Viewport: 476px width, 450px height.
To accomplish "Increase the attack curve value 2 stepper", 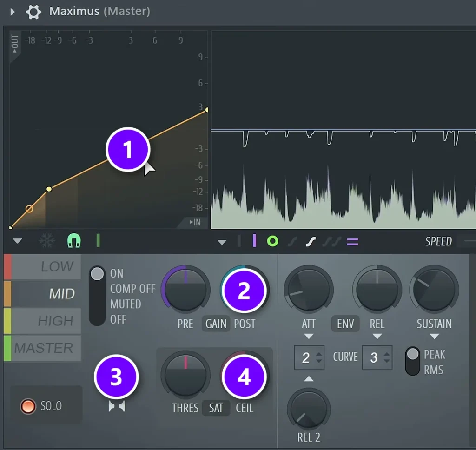I will click(x=319, y=354).
